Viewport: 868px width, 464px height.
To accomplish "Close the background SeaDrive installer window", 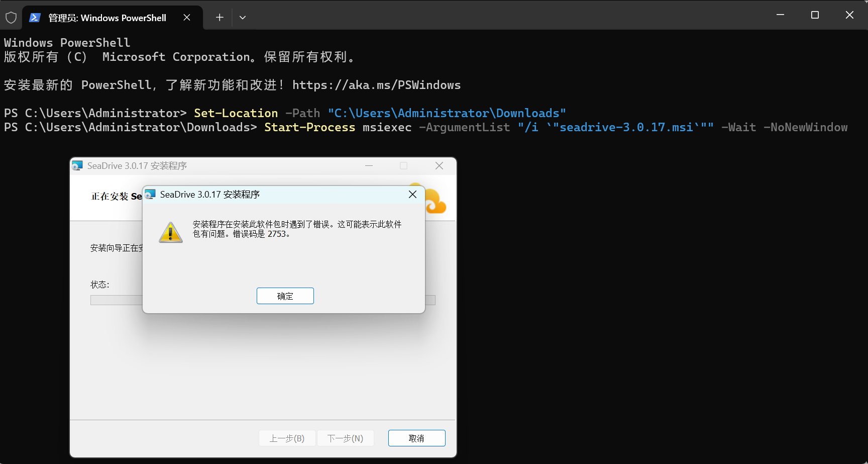I will [x=439, y=166].
